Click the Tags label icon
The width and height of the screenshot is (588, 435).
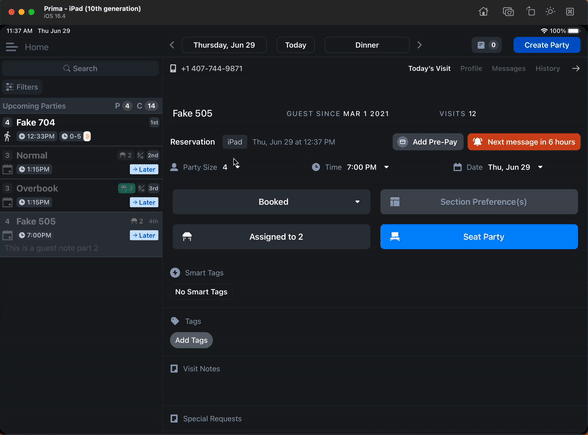pos(175,321)
